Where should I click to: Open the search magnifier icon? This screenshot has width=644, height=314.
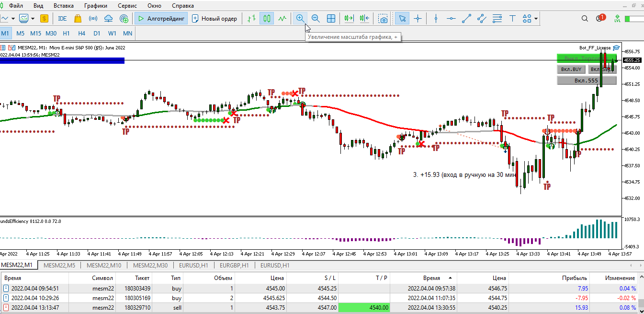pyautogui.click(x=585, y=19)
